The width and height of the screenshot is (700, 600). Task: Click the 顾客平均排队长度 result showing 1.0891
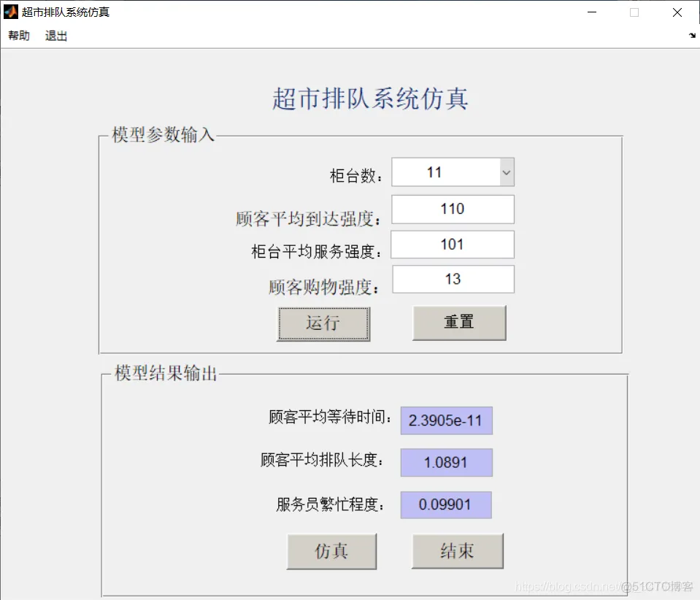(x=446, y=462)
